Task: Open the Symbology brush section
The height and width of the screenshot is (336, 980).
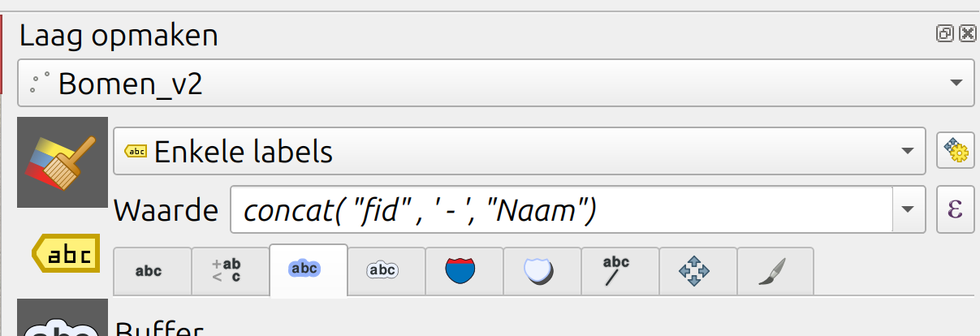Action: pyautogui.click(x=62, y=162)
